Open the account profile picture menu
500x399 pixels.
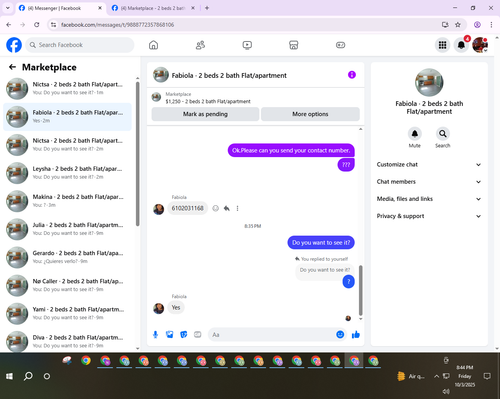480,45
